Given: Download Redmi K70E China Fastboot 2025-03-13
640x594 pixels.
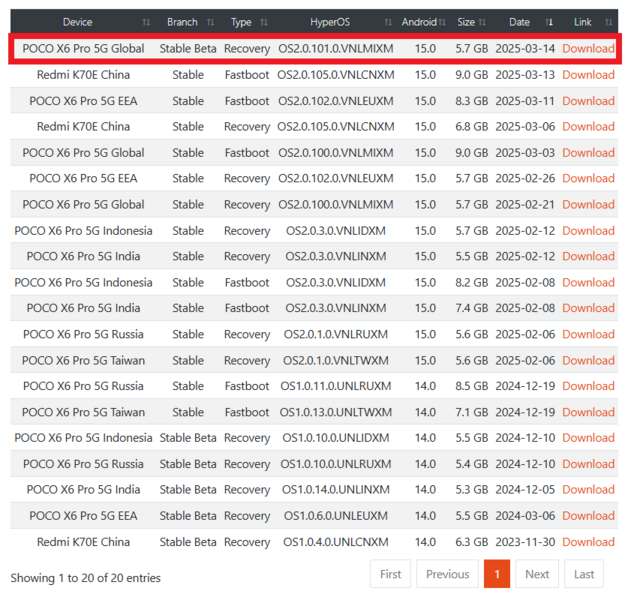Looking at the screenshot, I should pyautogui.click(x=588, y=75).
